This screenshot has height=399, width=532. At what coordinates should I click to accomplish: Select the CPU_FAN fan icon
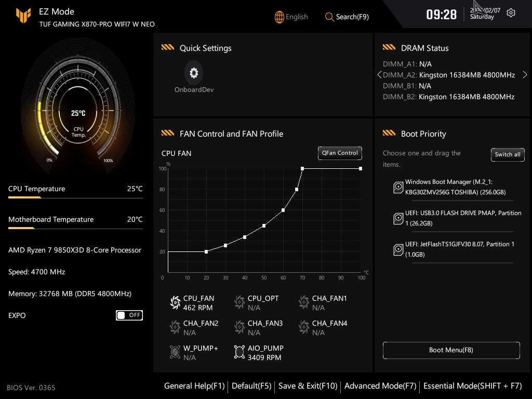175,302
